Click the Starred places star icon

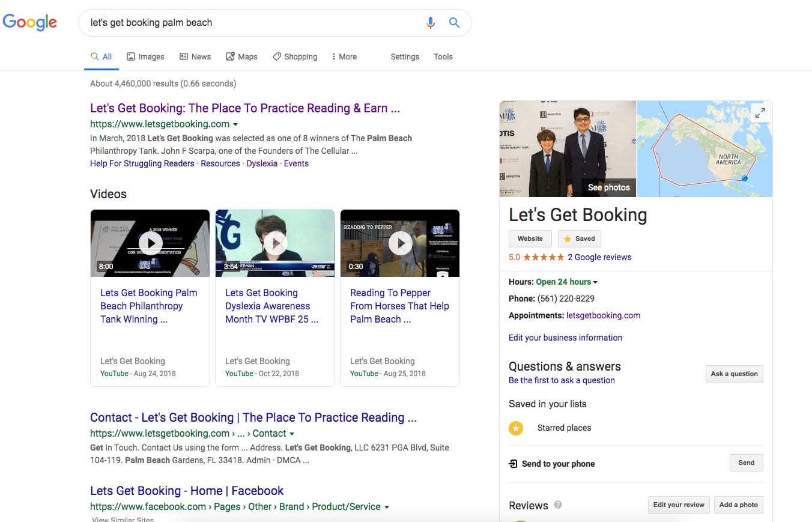pos(516,428)
